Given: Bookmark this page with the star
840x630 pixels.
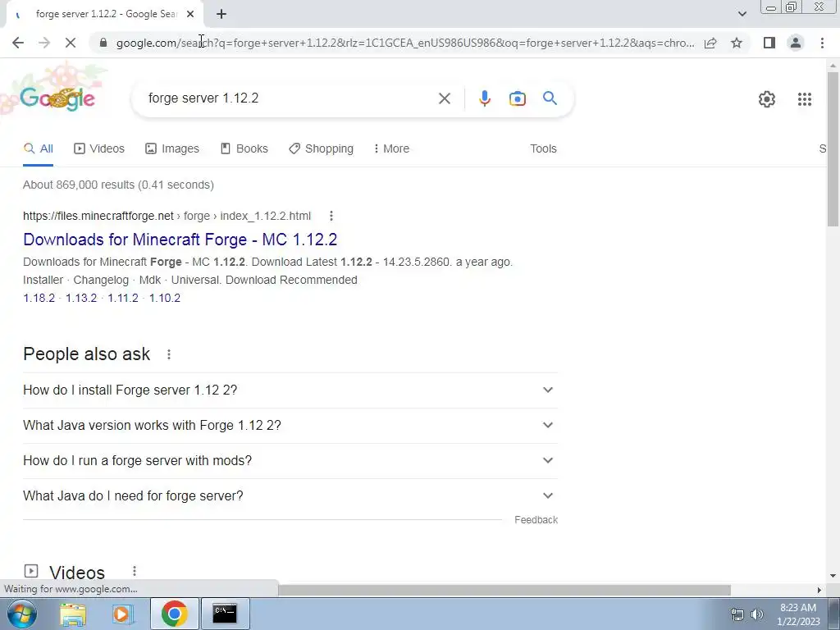Looking at the screenshot, I should click(x=737, y=43).
